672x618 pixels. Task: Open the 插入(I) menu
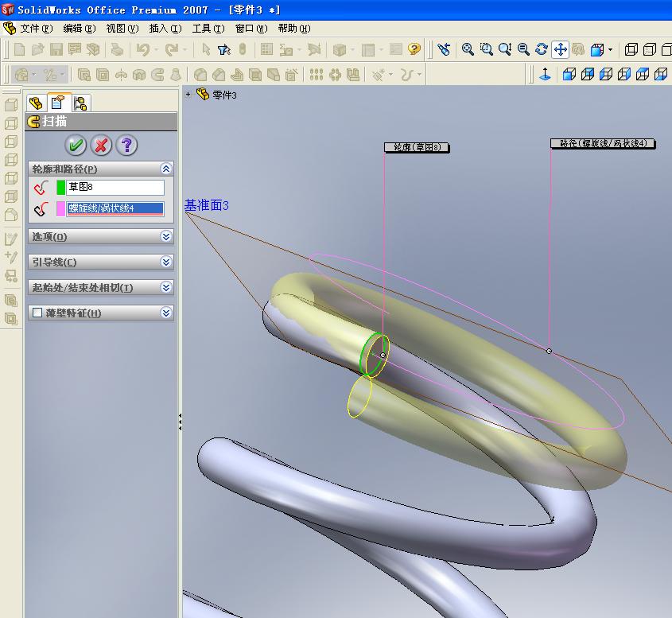click(x=165, y=29)
